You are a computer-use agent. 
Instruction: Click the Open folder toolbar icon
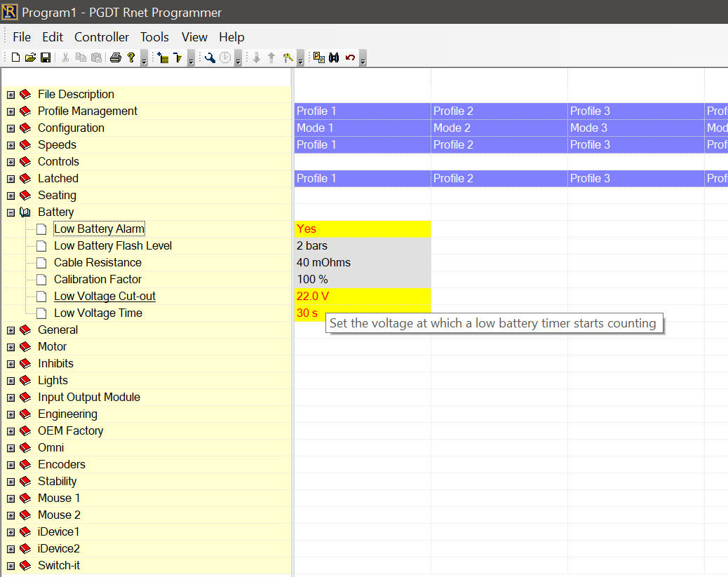click(x=30, y=57)
